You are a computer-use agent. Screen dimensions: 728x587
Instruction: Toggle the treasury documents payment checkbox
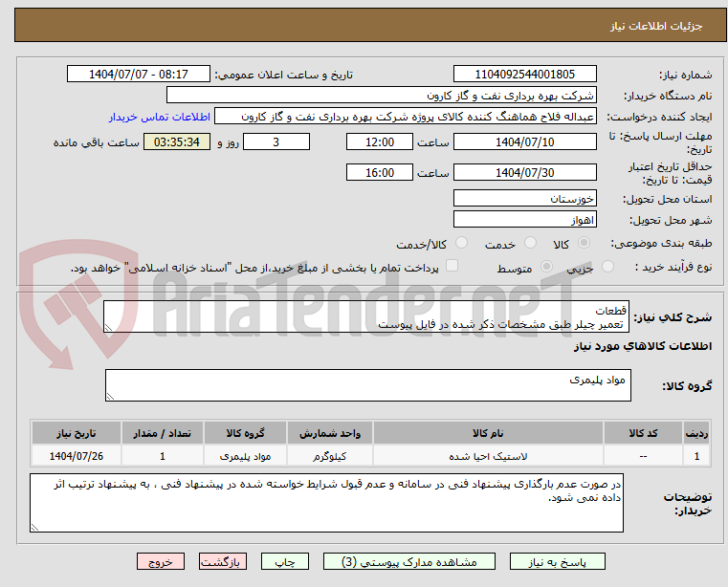pyautogui.click(x=453, y=267)
